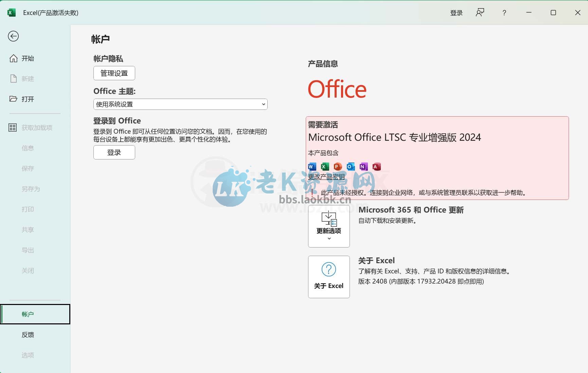Click the Word app icon in product list
Image resolution: width=588 pixels, height=373 pixels.
[312, 167]
